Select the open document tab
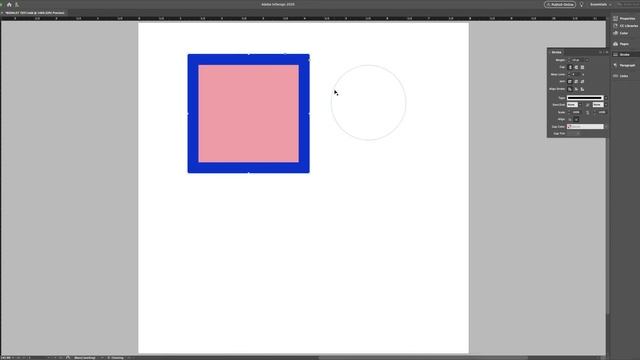The width and height of the screenshot is (640, 360). pyautogui.click(x=35, y=13)
